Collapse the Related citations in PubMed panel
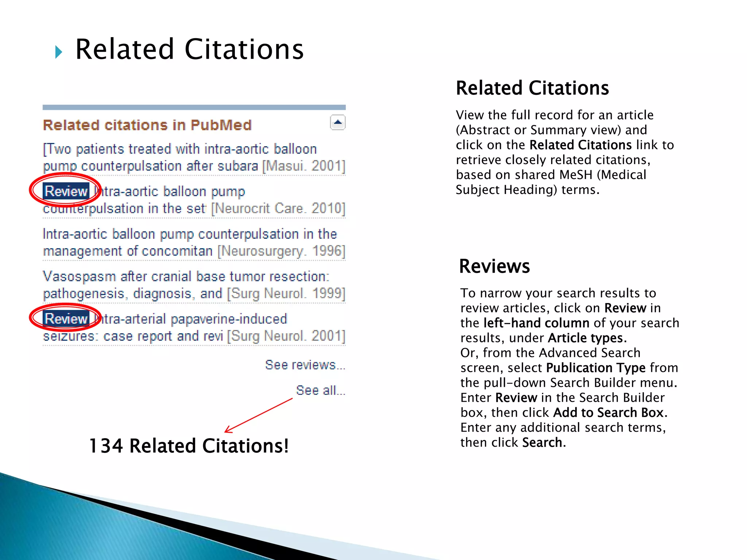 [337, 122]
